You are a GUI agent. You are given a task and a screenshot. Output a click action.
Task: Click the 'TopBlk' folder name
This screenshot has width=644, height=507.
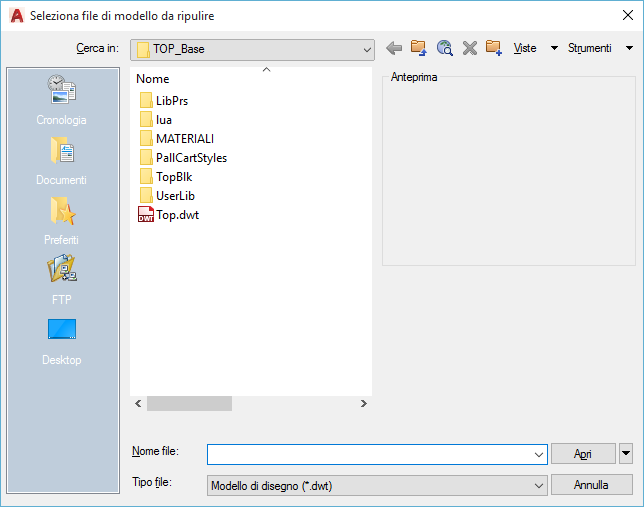tap(174, 177)
